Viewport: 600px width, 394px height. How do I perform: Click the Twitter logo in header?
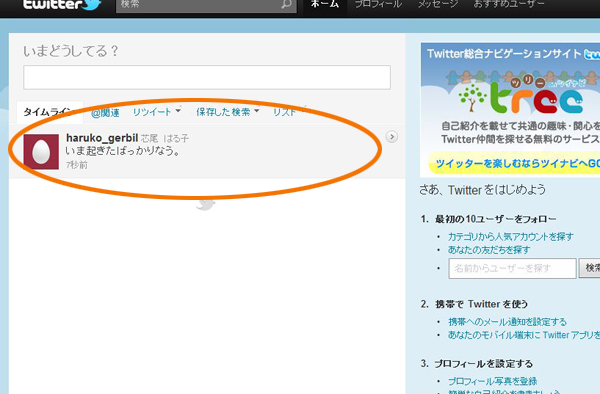pyautogui.click(x=62, y=4)
